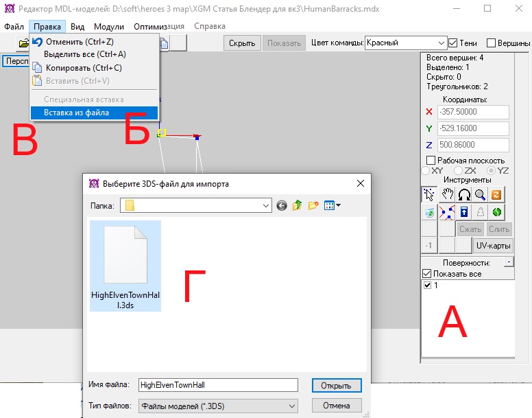
Task: Click the Скрыть button
Action: pyautogui.click(x=242, y=43)
